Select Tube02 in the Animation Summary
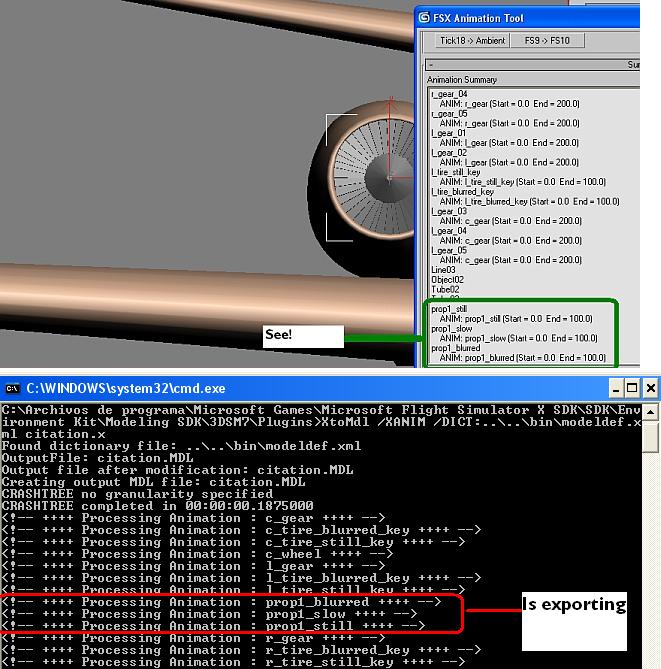 tap(445, 289)
